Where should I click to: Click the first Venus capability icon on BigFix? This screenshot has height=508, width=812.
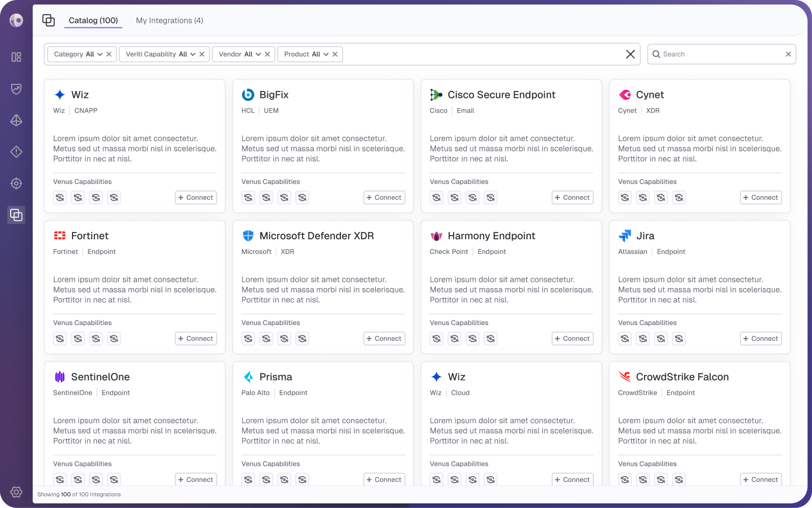tap(248, 198)
